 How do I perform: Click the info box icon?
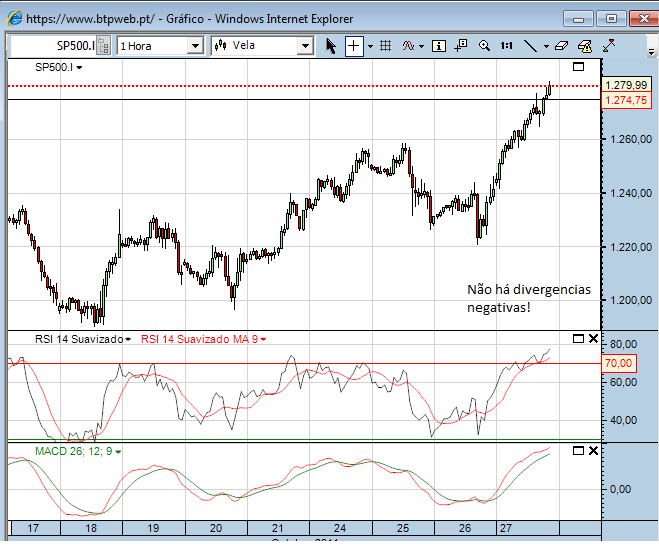pyautogui.click(x=439, y=46)
